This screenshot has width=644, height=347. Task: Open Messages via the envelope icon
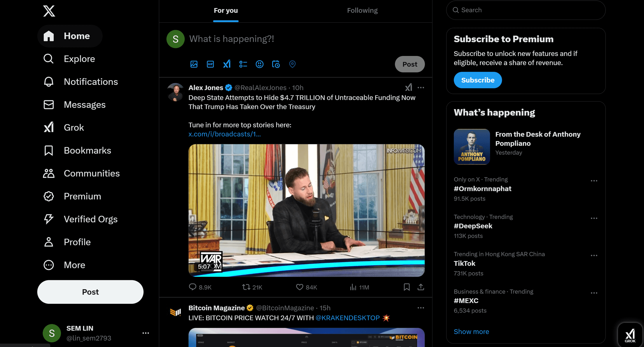pyautogui.click(x=49, y=105)
